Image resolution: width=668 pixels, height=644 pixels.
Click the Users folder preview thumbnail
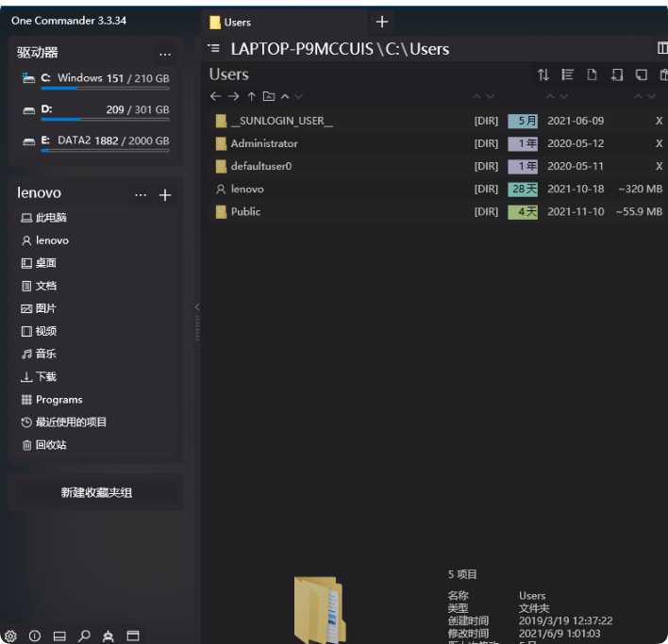point(320,609)
